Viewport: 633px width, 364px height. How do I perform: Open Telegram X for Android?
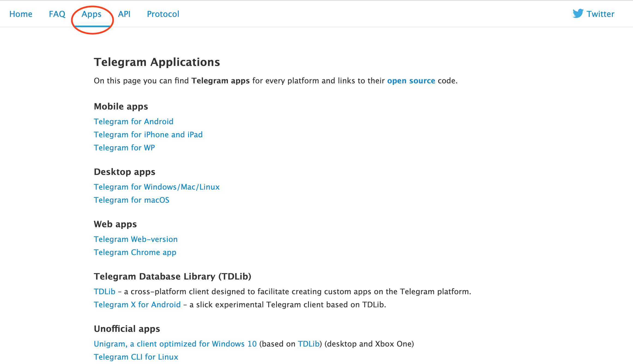137,305
